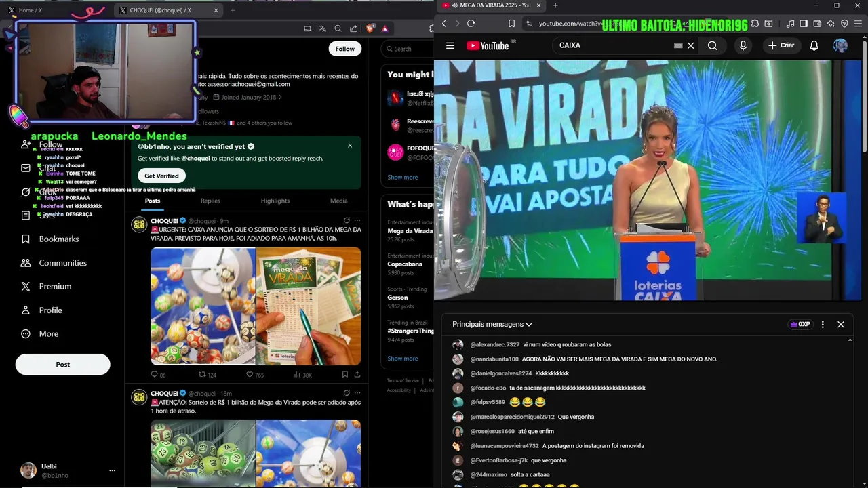
Task: Open the #StrangersThings trending topic
Action: [410, 331]
